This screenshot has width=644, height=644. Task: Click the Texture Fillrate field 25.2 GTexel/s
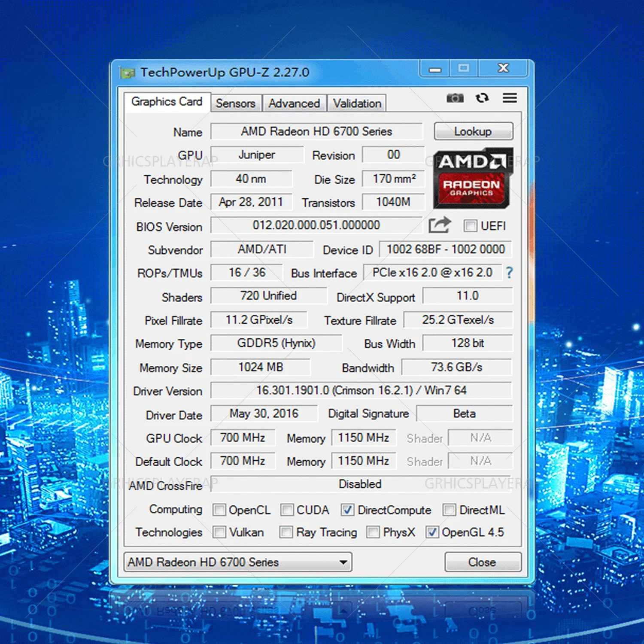click(458, 319)
